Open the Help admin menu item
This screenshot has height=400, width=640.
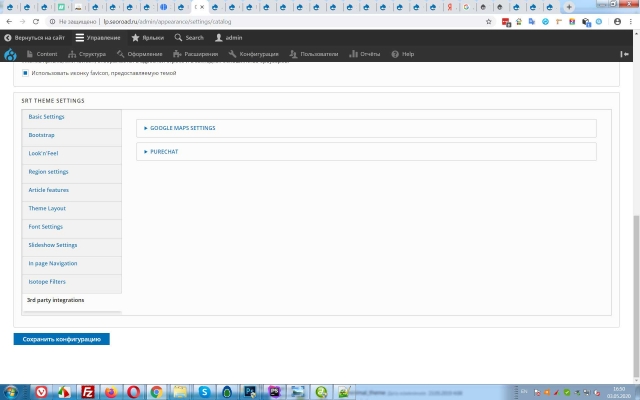pos(402,54)
